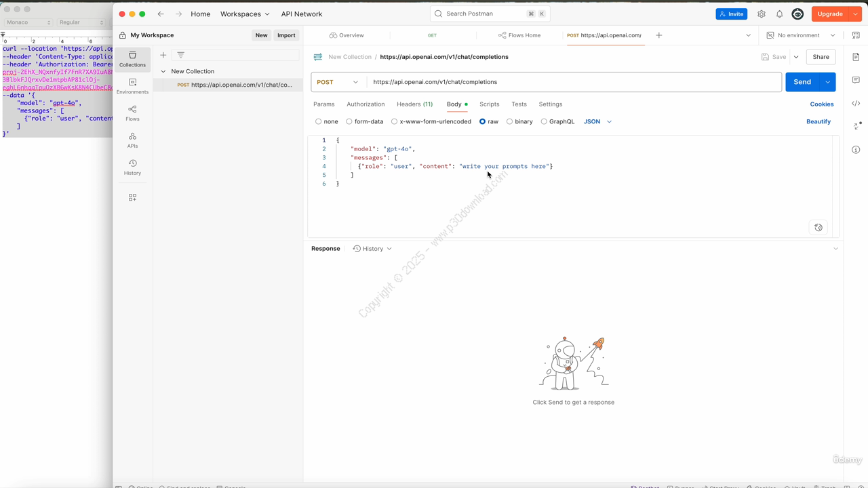Open the Cookies link
This screenshot has width=868, height=488.
822,104
